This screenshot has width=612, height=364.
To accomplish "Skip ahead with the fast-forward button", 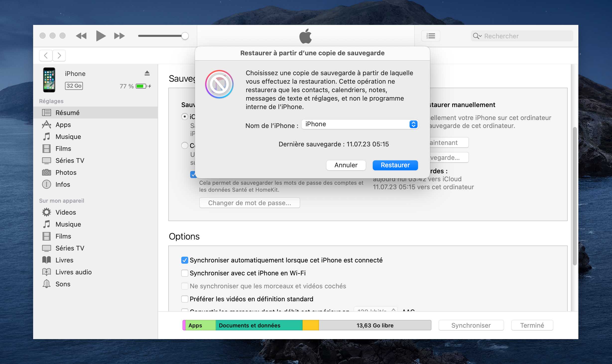I will click(x=120, y=36).
